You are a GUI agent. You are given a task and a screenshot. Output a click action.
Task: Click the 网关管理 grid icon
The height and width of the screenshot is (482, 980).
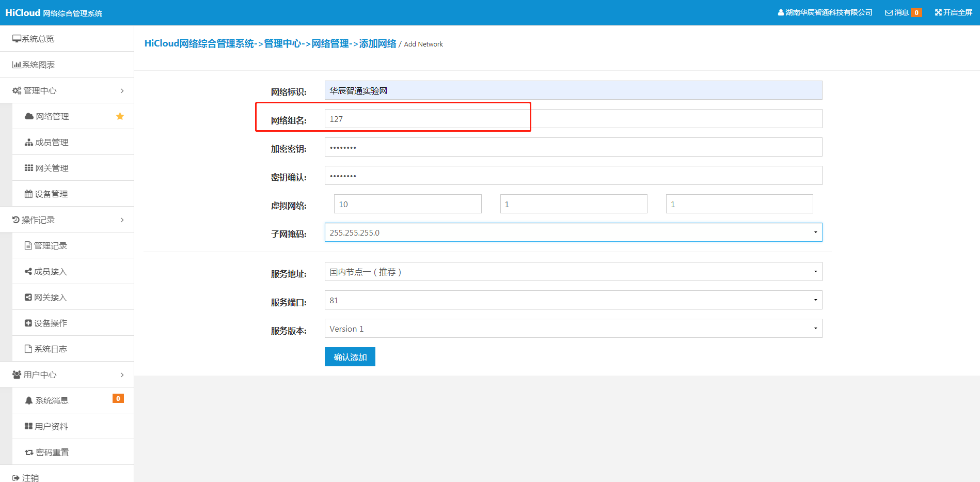pos(29,168)
